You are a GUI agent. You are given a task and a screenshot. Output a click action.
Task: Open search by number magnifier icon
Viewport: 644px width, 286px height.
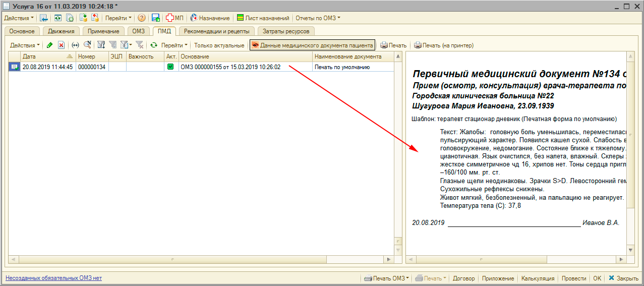coord(87,45)
